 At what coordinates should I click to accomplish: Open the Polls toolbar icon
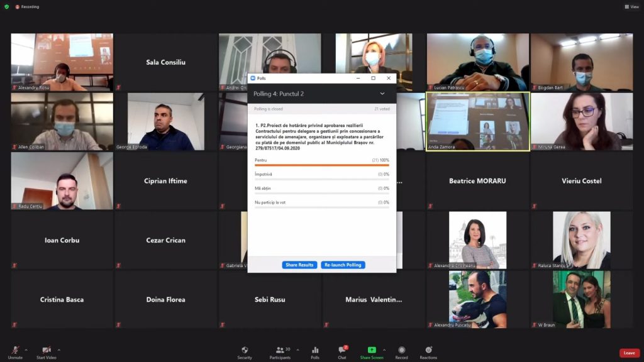[315, 350]
